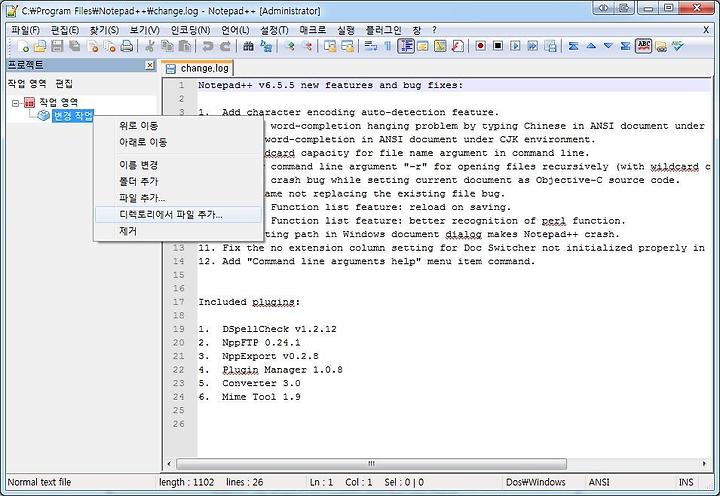Open the 설정(T) menu

tap(274, 30)
